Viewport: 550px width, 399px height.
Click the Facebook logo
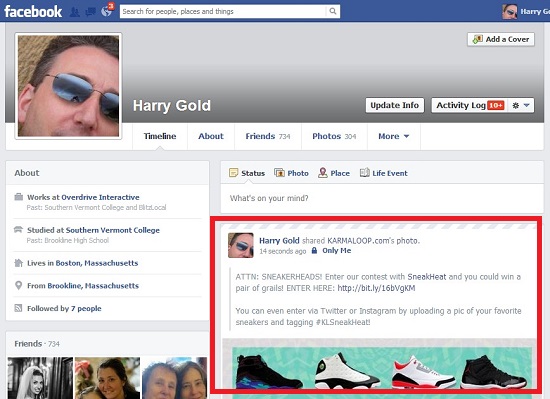click(33, 11)
